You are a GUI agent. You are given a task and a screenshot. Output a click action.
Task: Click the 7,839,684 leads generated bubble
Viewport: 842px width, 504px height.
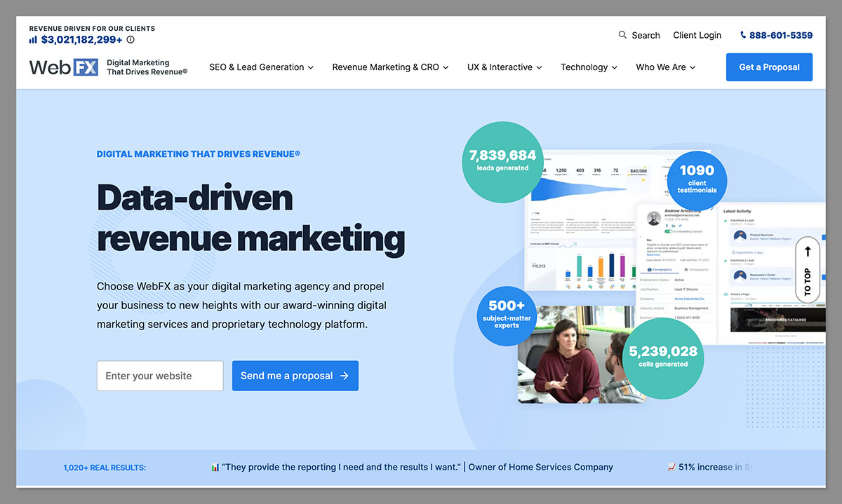click(502, 162)
